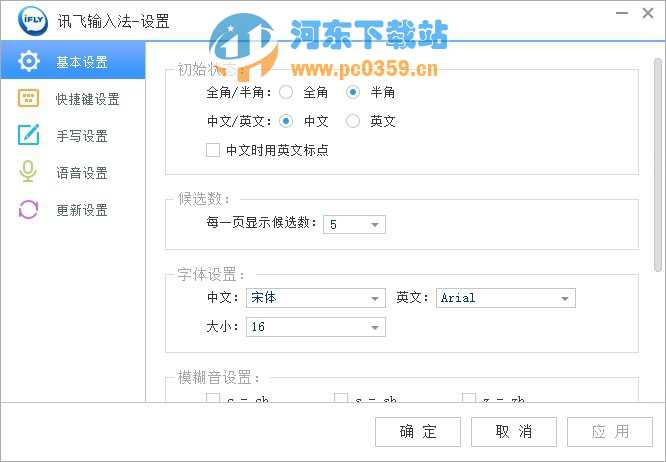The height and width of the screenshot is (462, 666).
Task: Toggle the s = sh fuzzy pinyin checkbox
Action: [341, 397]
